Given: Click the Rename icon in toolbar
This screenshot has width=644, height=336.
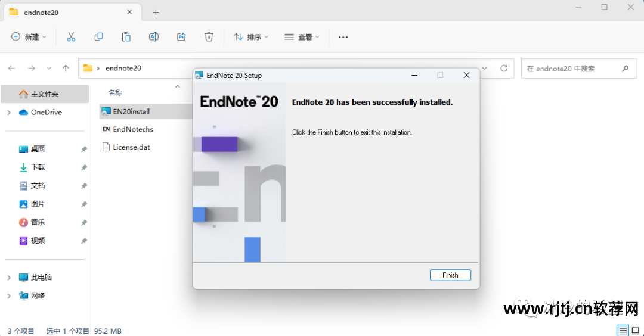Looking at the screenshot, I should pos(154,37).
